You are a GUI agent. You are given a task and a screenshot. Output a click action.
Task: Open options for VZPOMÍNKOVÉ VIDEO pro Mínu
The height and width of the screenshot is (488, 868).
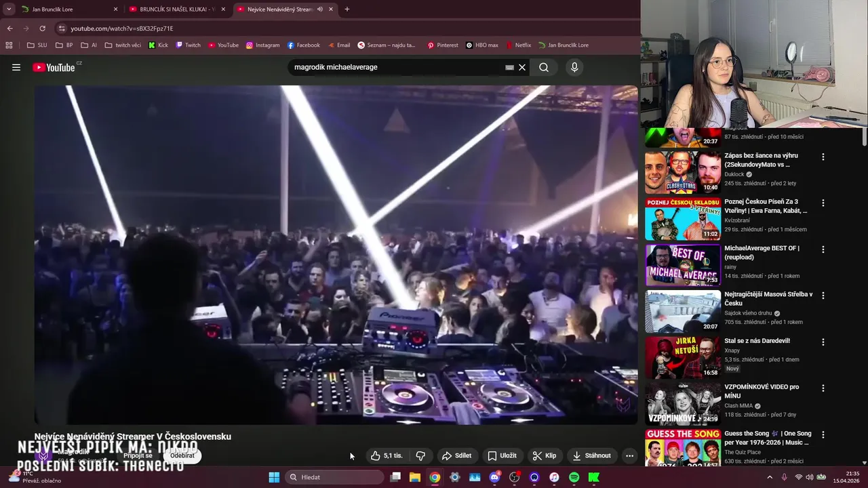click(823, 388)
